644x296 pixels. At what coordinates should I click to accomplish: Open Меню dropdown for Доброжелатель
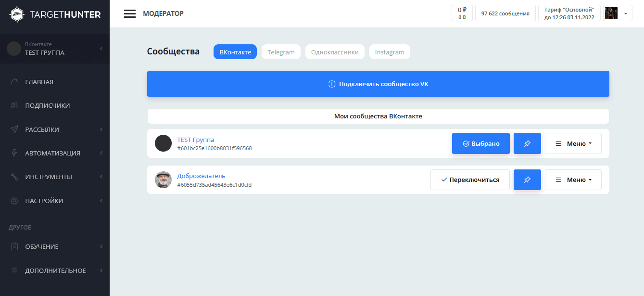pyautogui.click(x=573, y=180)
